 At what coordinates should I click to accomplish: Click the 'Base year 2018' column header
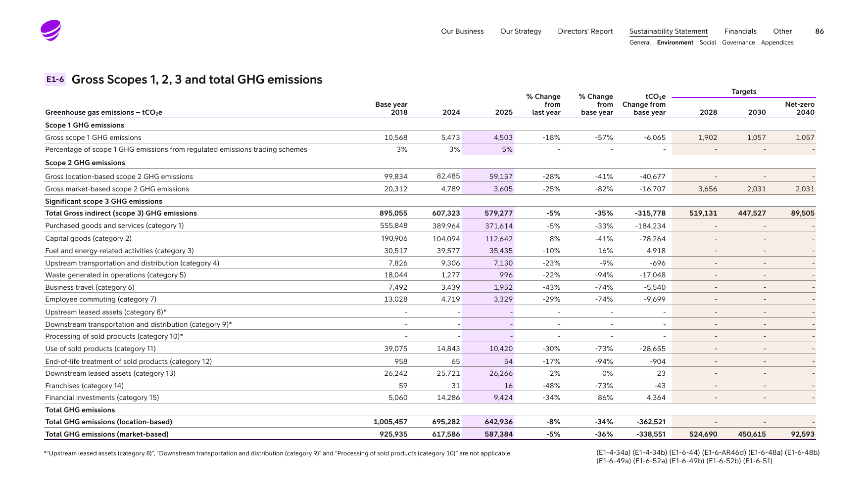391,108
